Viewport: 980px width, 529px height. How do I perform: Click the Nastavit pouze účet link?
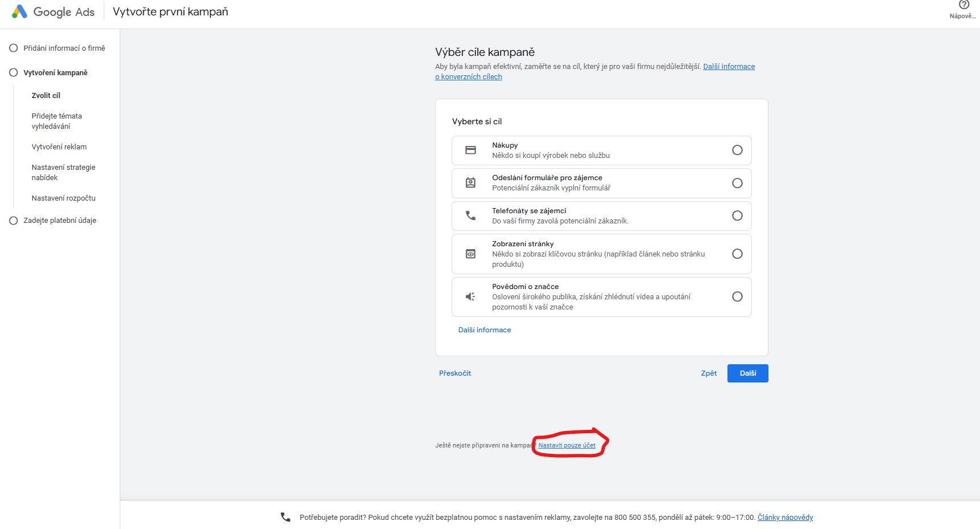click(x=567, y=446)
